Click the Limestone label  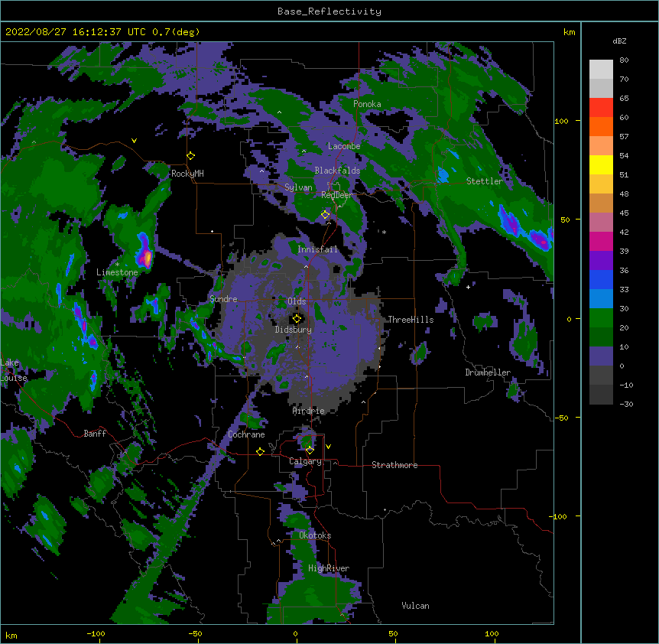point(117,272)
